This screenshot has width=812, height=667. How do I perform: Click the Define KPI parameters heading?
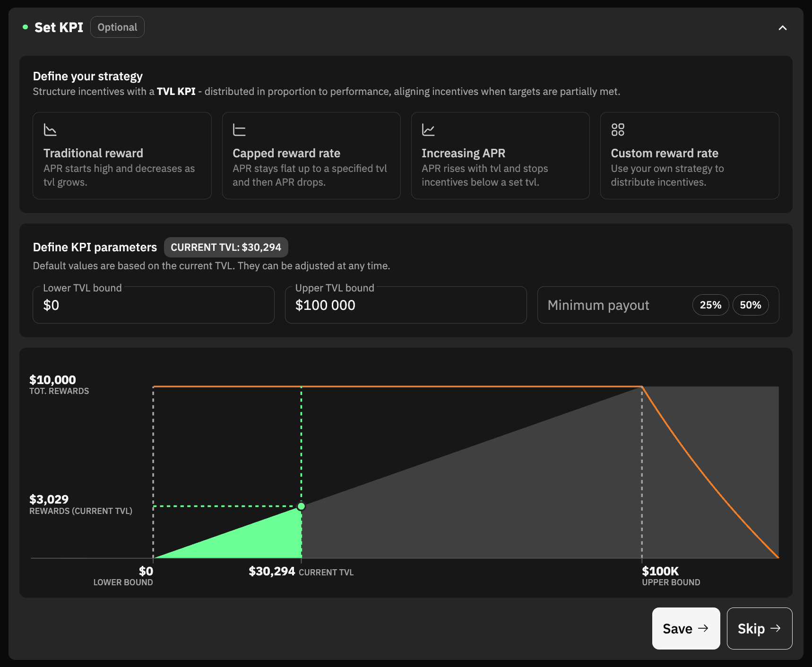coord(95,247)
